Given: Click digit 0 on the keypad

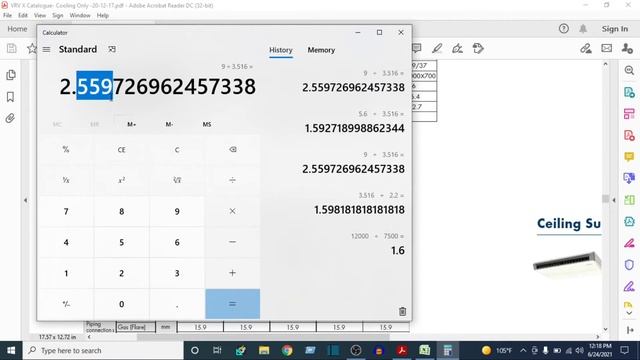Looking at the screenshot, I should [122, 304].
